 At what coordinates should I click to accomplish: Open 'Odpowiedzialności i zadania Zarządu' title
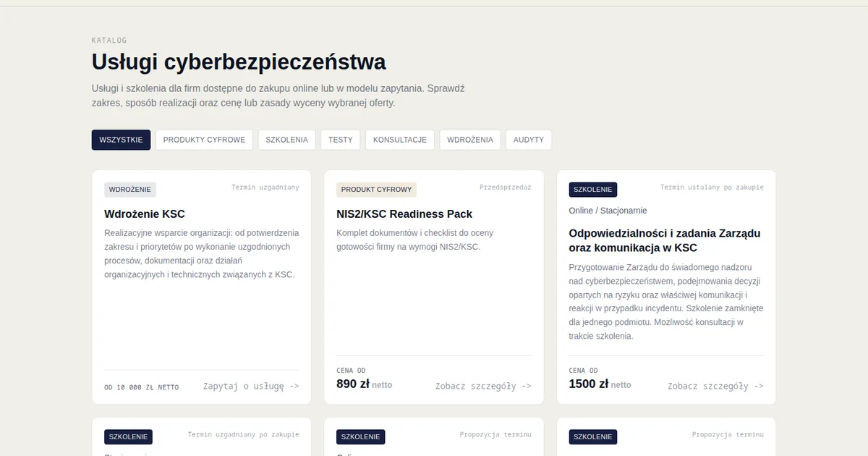click(x=665, y=240)
